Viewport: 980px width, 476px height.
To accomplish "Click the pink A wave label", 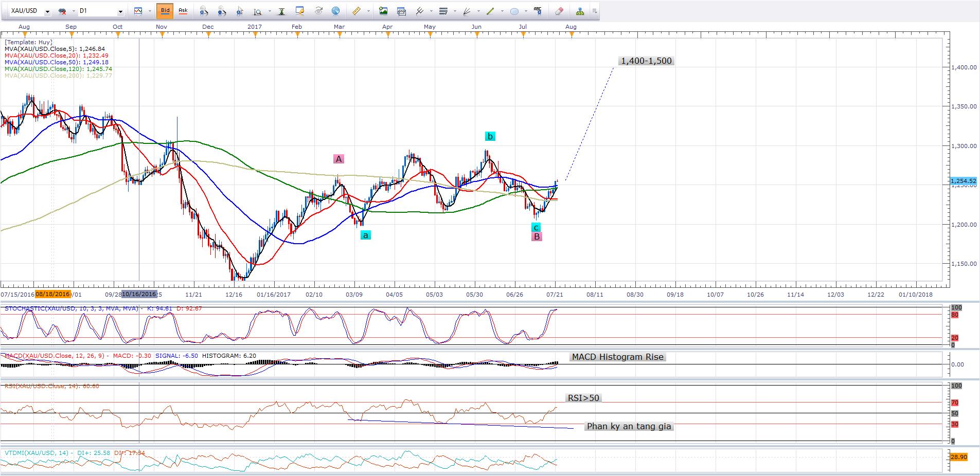I will [338, 159].
